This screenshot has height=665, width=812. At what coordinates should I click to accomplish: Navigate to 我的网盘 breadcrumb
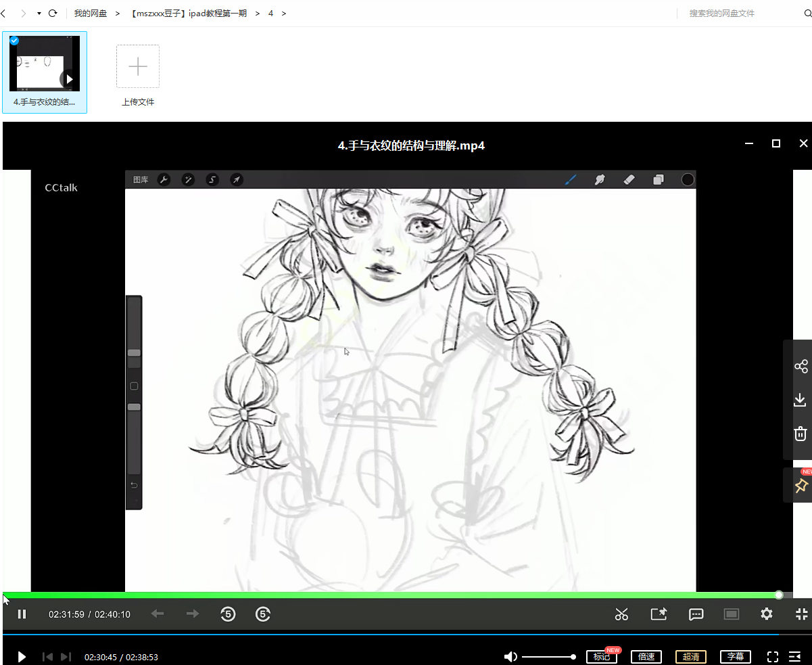point(91,14)
